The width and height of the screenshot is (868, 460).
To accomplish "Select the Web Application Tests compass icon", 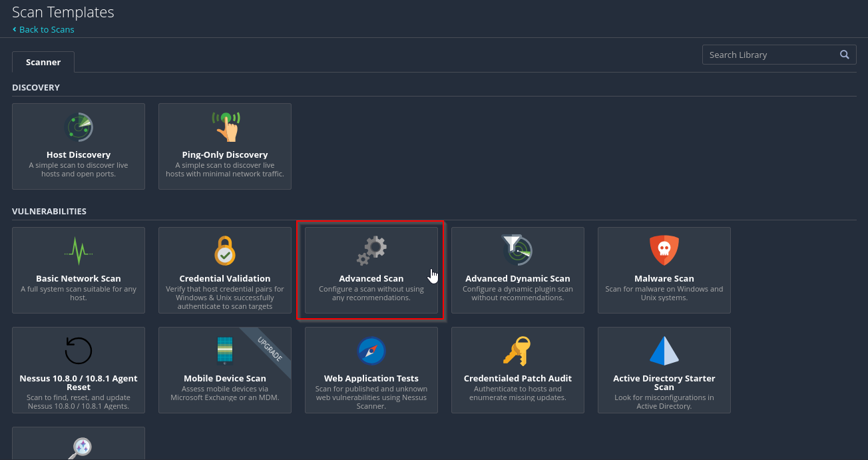I will pyautogui.click(x=371, y=351).
